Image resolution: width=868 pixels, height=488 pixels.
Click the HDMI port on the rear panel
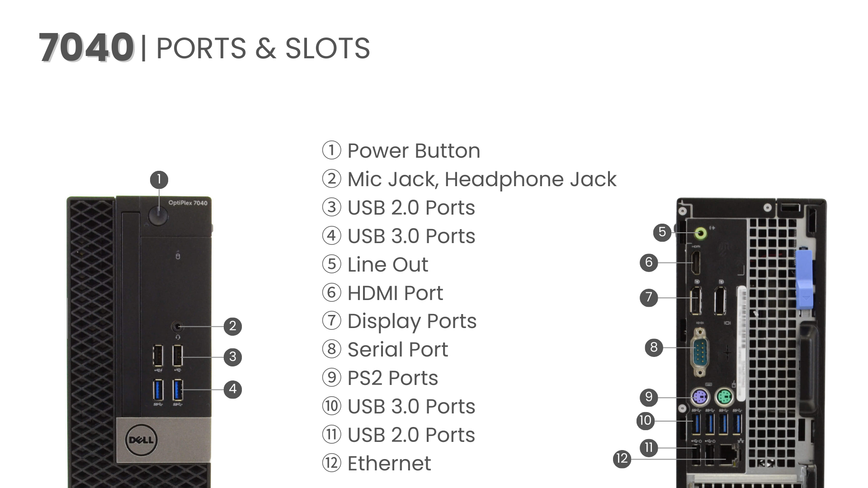(x=696, y=263)
